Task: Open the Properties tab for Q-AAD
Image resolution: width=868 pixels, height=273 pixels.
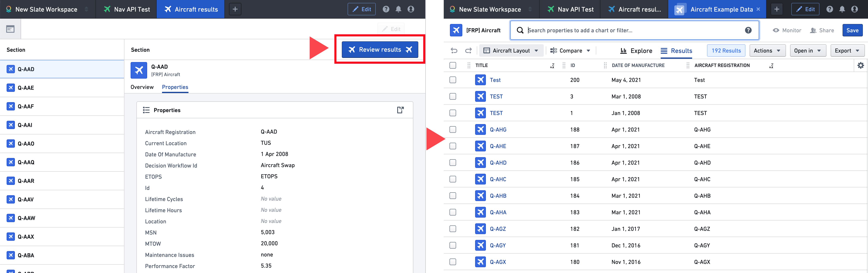Action: [175, 87]
